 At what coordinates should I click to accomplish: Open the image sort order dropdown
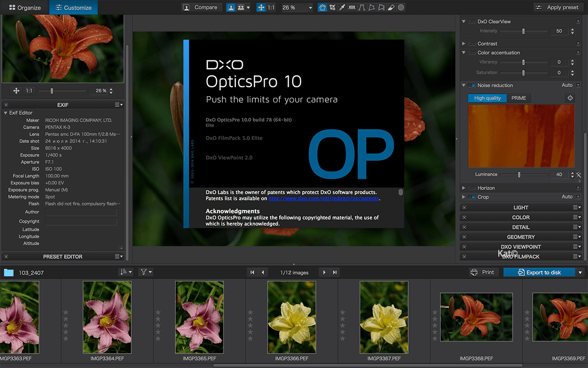126,272
